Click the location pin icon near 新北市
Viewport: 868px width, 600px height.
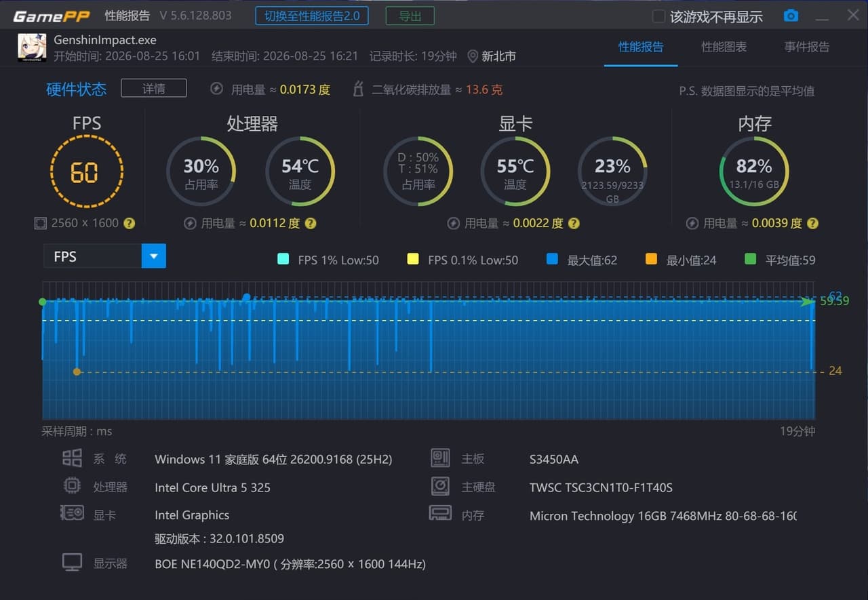click(473, 56)
